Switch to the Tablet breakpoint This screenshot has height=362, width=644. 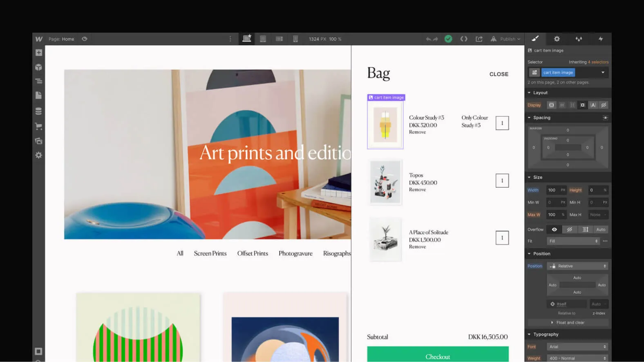click(x=263, y=39)
